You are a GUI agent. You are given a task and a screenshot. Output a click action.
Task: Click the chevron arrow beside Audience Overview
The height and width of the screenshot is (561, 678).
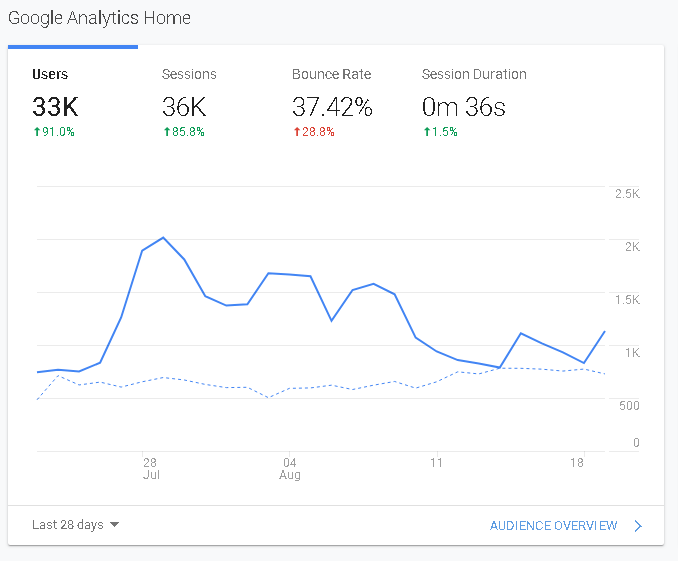[x=638, y=526]
